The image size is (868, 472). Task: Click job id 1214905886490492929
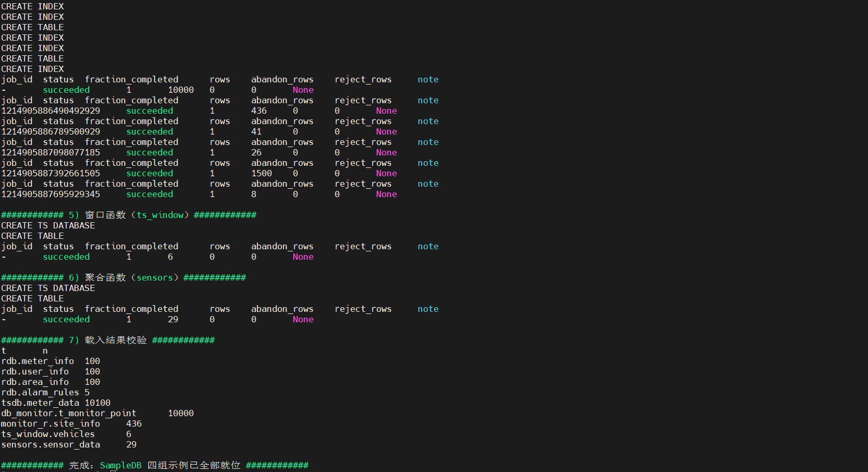(51, 111)
